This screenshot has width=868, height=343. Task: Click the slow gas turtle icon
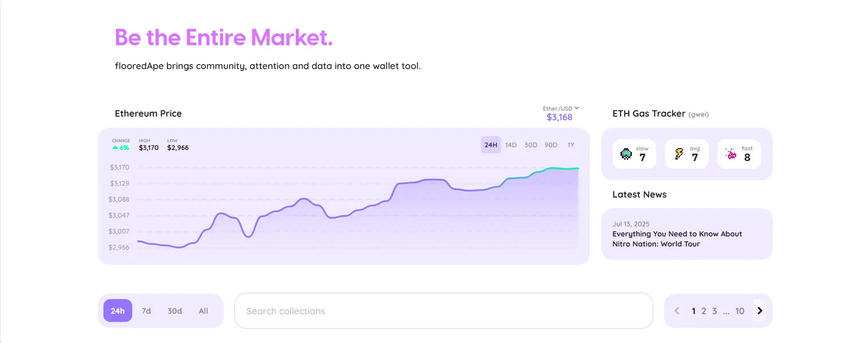(626, 154)
